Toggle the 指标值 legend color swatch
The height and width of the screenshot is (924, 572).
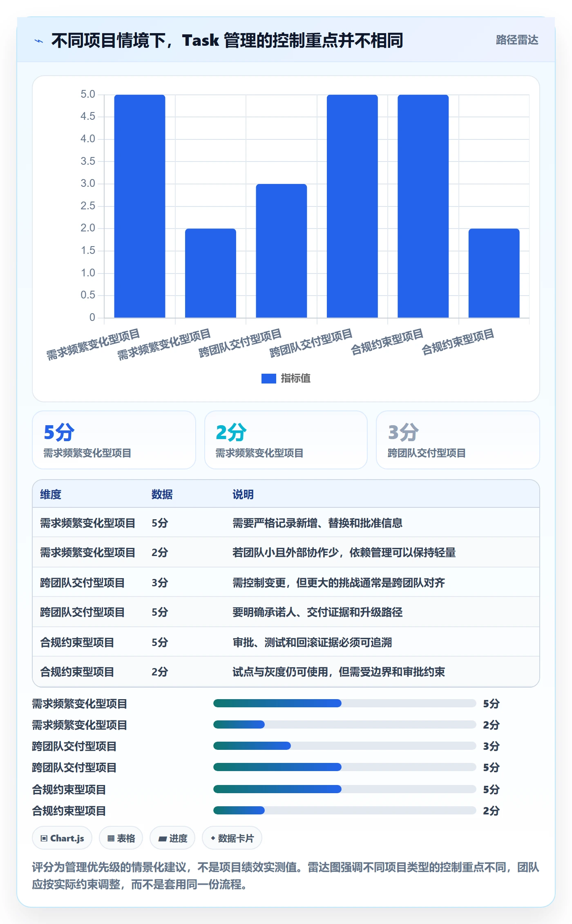268,379
